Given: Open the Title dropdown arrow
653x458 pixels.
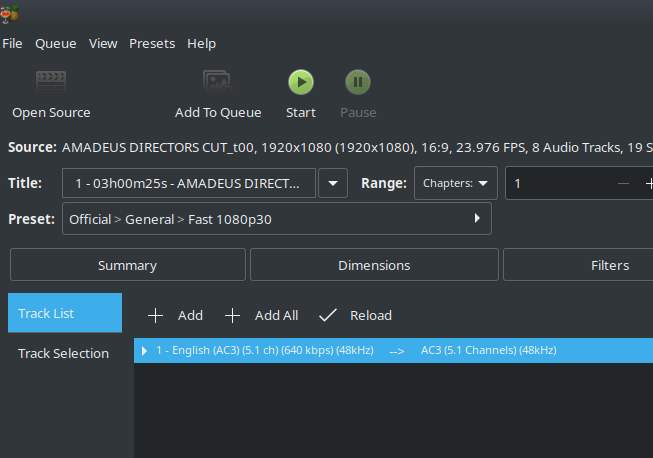Looking at the screenshot, I should click(333, 183).
